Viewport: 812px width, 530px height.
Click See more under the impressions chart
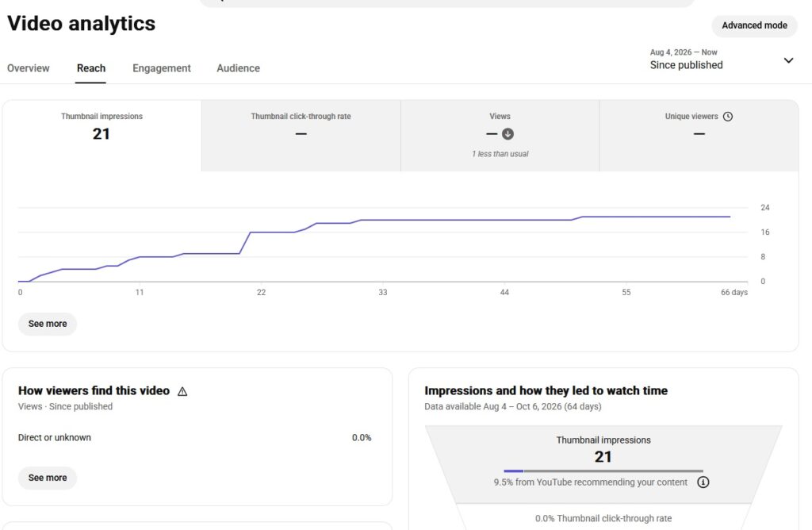[x=48, y=324]
